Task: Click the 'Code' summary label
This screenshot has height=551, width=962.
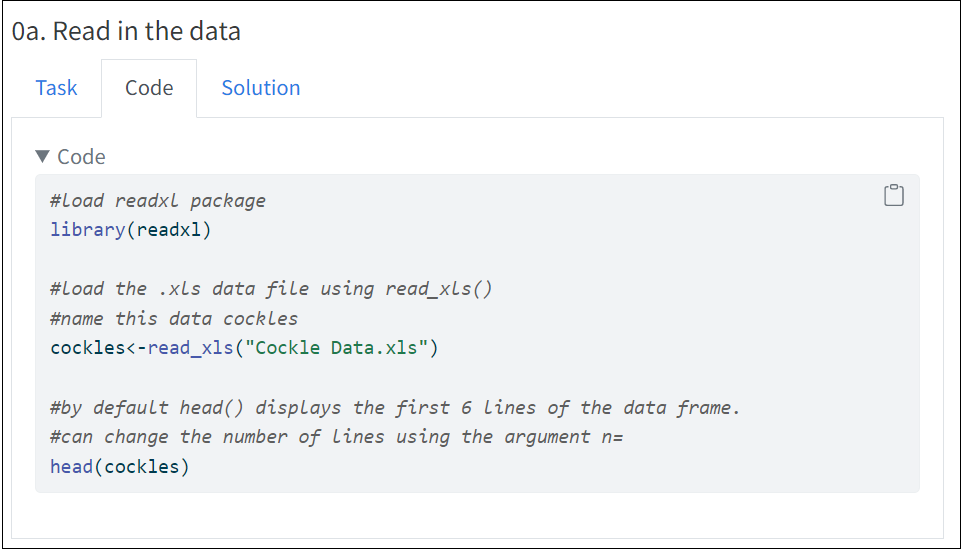Action: [82, 156]
